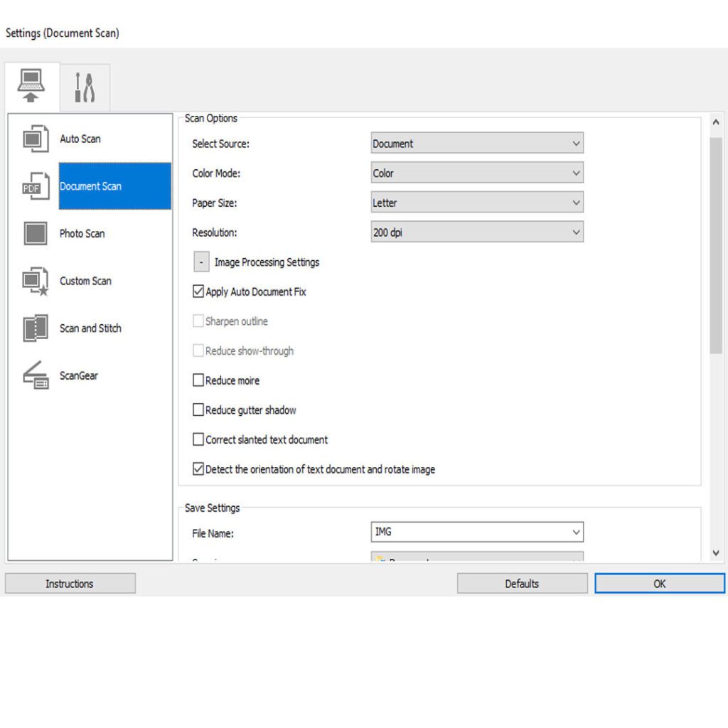Screen dimensions: 728x728
Task: Enable the Reduce moire checkbox
Action: (x=198, y=380)
